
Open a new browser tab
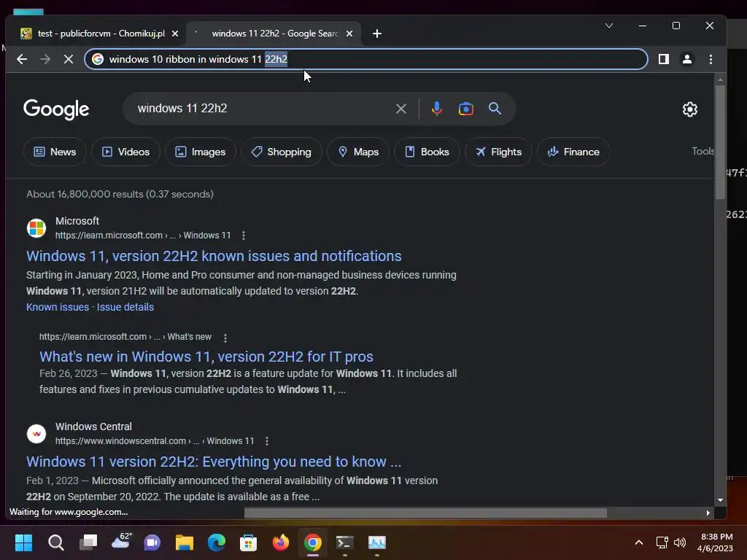point(377,34)
